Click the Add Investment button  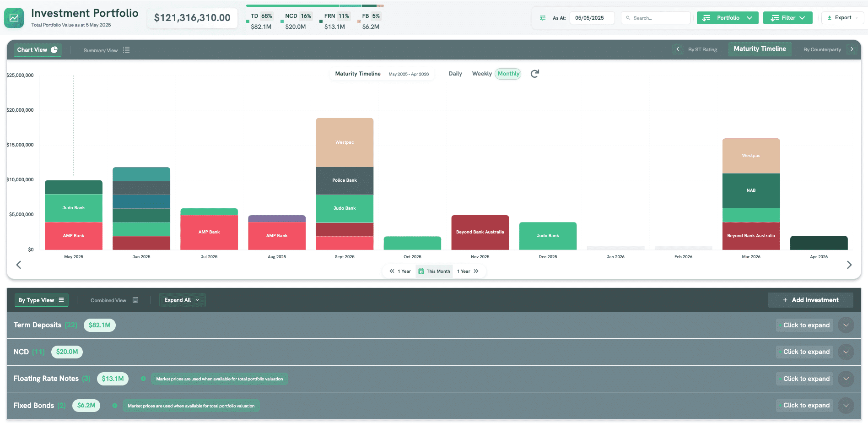[x=810, y=300]
